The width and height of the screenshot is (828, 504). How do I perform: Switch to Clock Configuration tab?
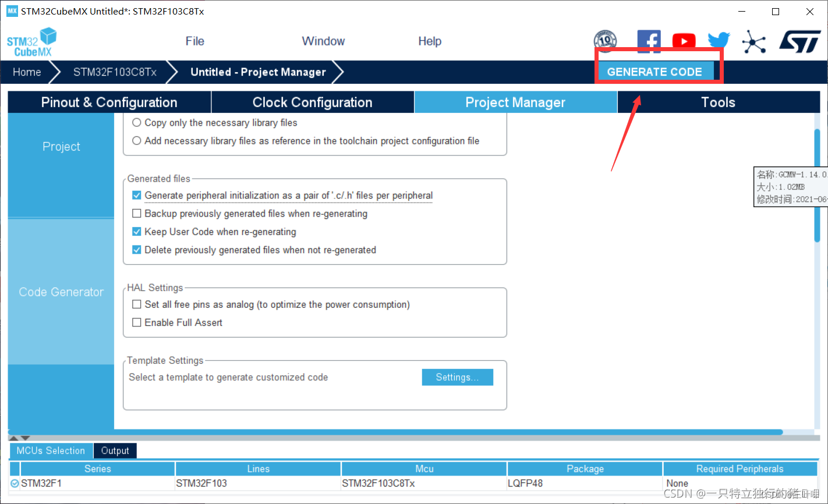pos(313,102)
